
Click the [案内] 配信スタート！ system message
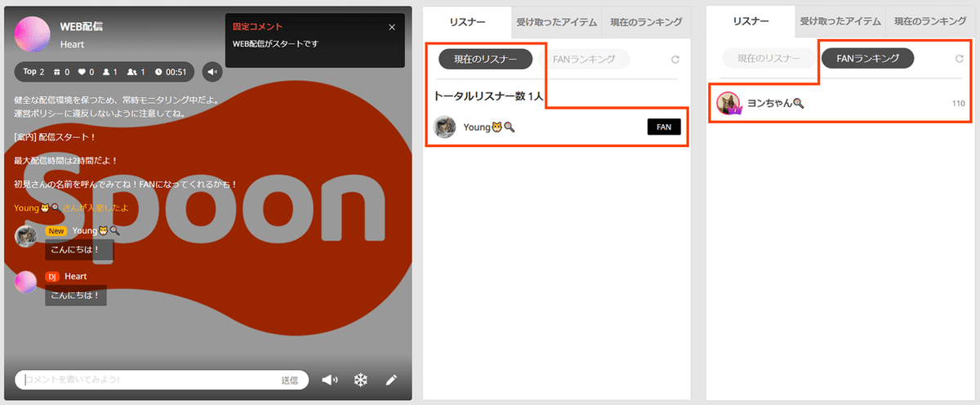(x=56, y=137)
